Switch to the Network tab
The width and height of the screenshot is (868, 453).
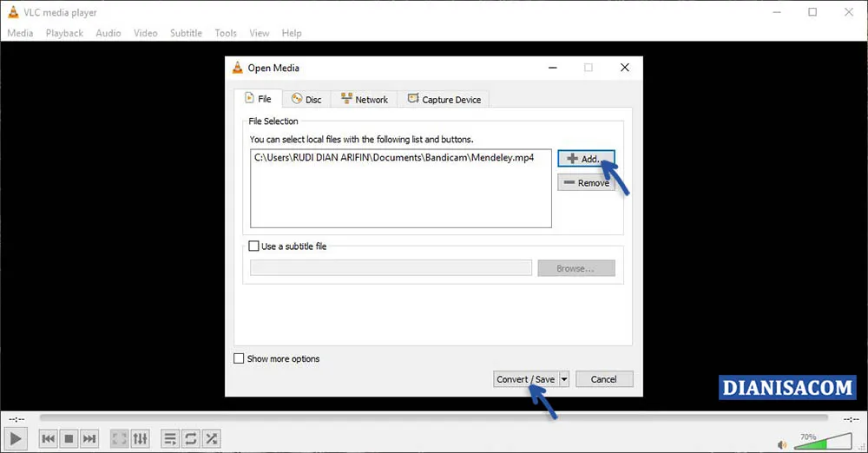365,99
